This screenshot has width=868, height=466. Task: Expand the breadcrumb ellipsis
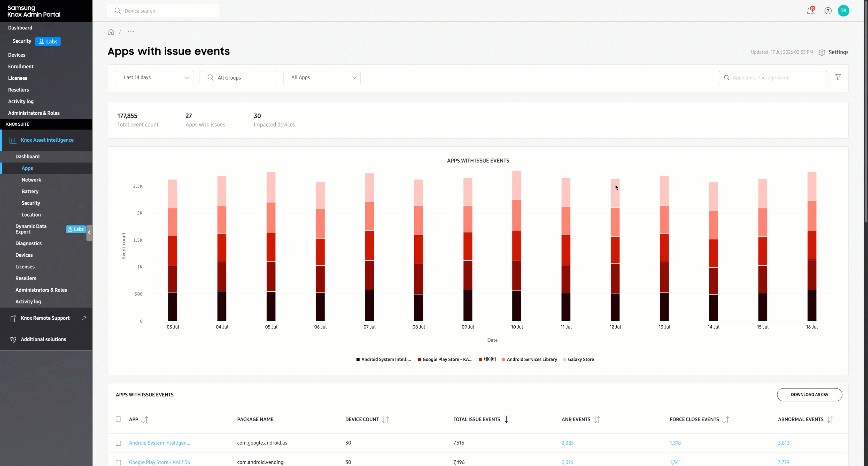(x=131, y=32)
